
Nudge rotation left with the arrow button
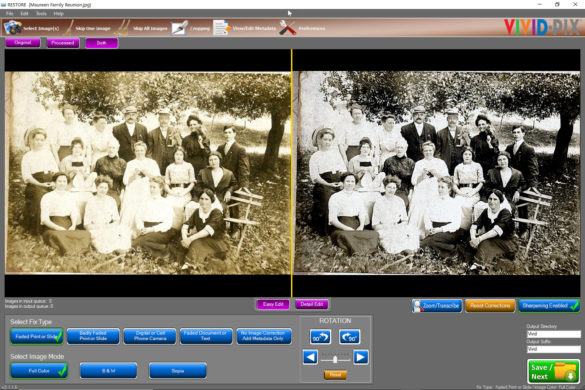point(310,357)
